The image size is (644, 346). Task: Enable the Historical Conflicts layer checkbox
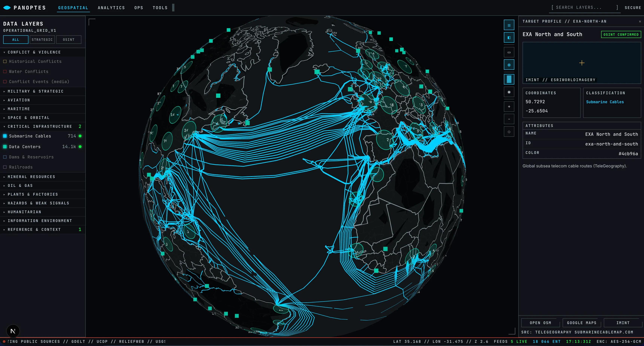coord(5,62)
